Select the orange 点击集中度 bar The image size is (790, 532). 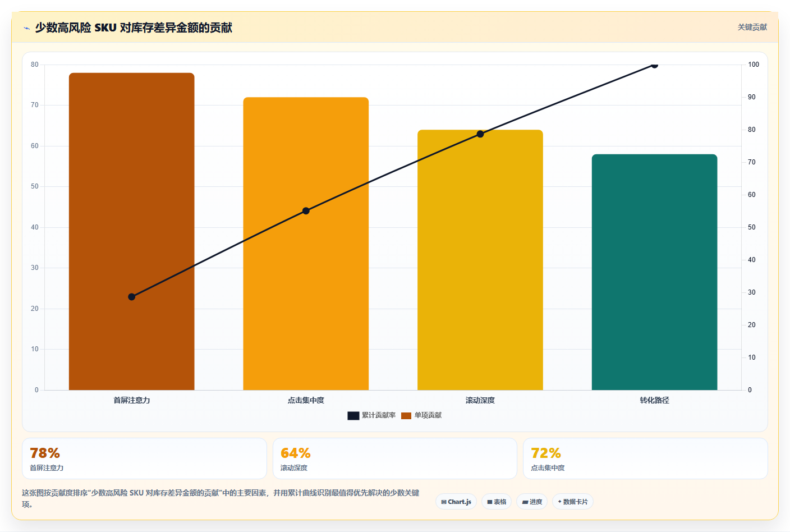click(x=306, y=244)
